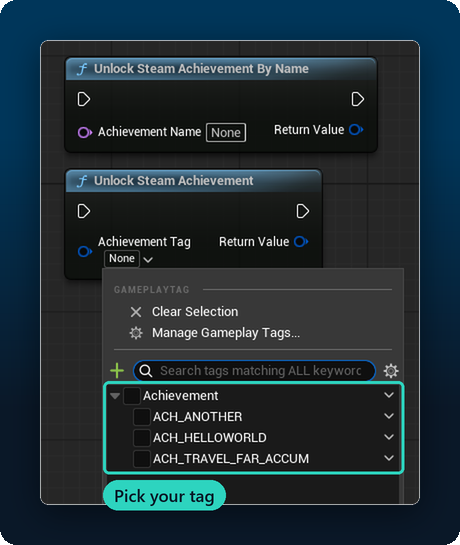This screenshot has width=460, height=545.
Task: Click the gear icon beside Manage Gameplay Tags
Action: [x=136, y=333]
